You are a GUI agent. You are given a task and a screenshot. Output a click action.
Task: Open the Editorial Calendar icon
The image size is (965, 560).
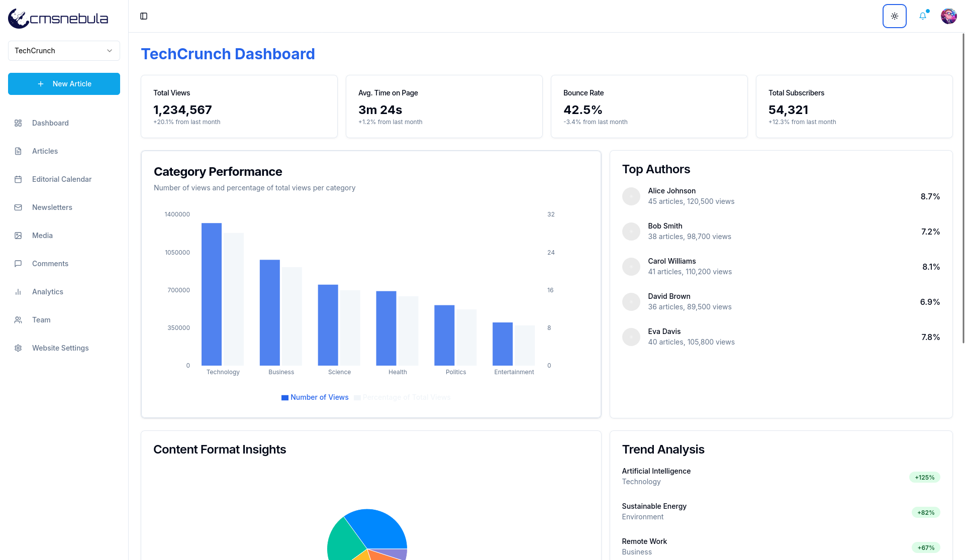point(18,179)
